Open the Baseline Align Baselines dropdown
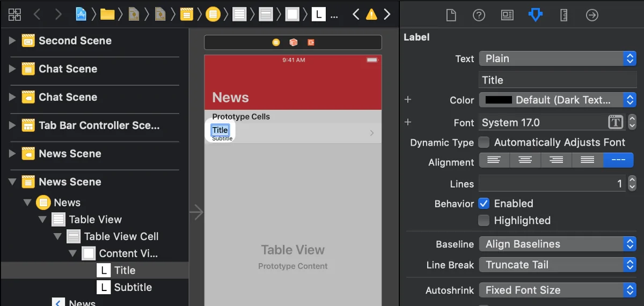The height and width of the screenshot is (306, 644). point(557,244)
